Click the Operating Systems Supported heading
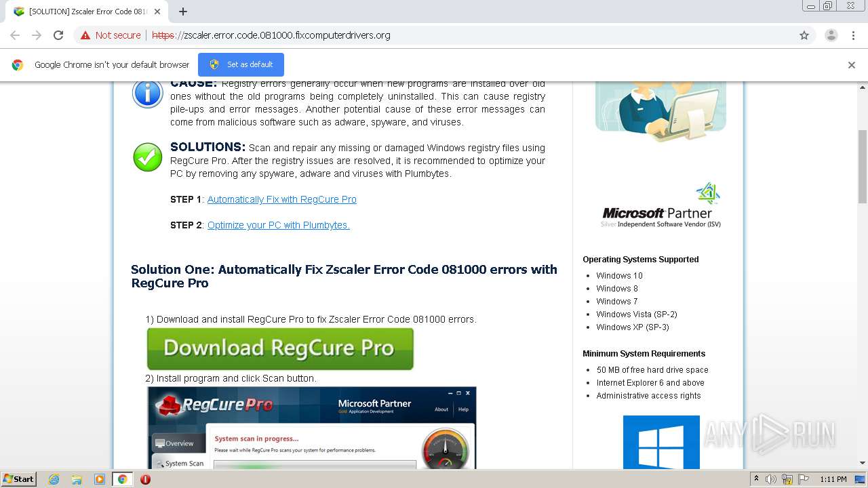 point(640,260)
